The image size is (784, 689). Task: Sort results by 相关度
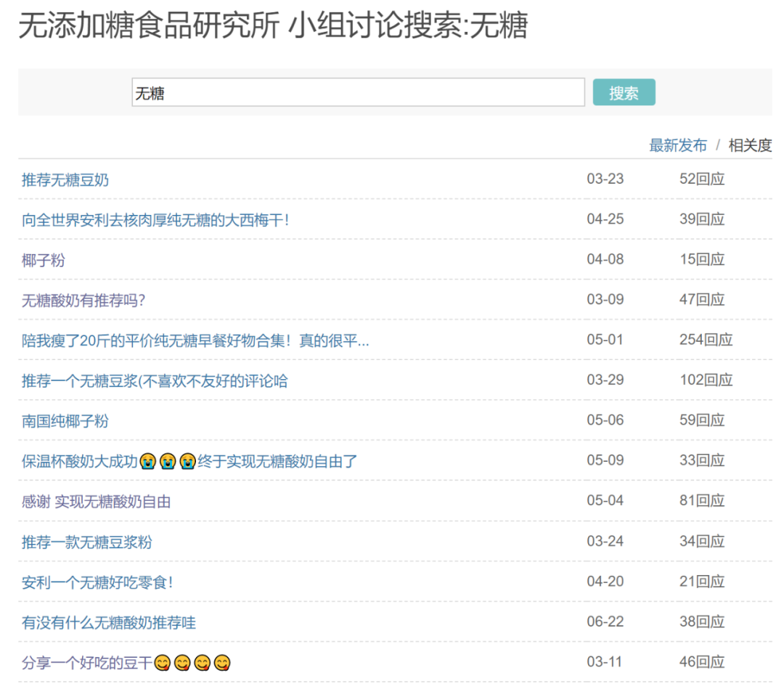750,145
